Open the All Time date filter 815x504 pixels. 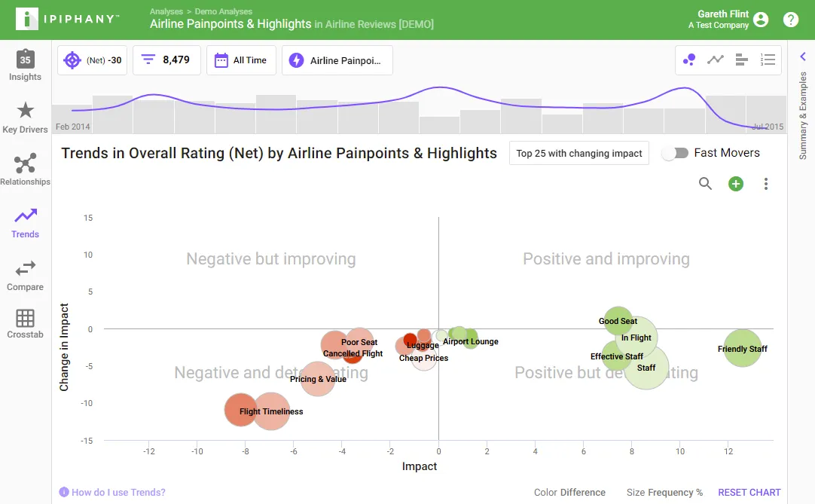tap(241, 60)
